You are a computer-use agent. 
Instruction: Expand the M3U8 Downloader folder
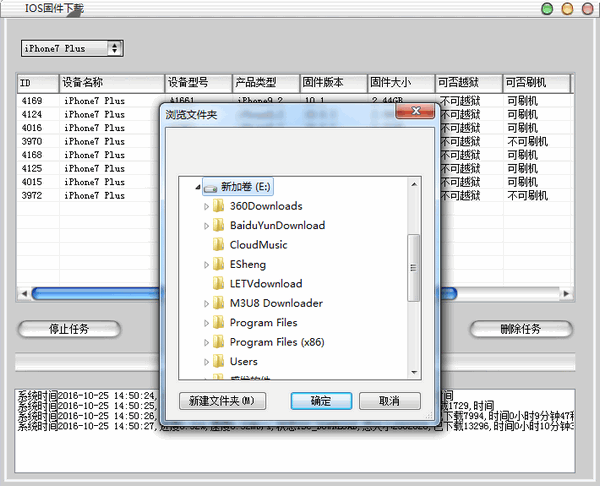(x=206, y=303)
